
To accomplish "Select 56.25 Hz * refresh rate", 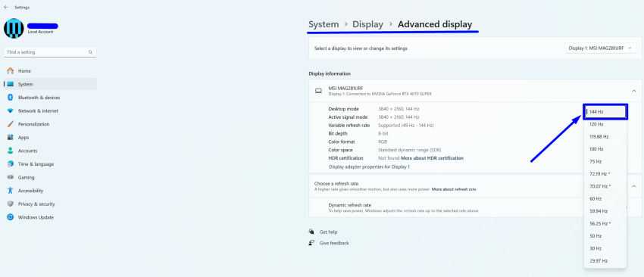I will coord(605,224).
